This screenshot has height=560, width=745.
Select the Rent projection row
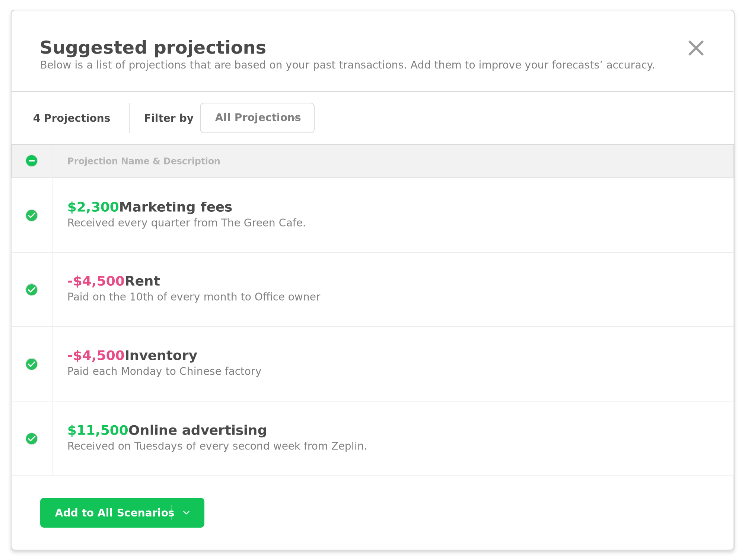tap(142, 281)
